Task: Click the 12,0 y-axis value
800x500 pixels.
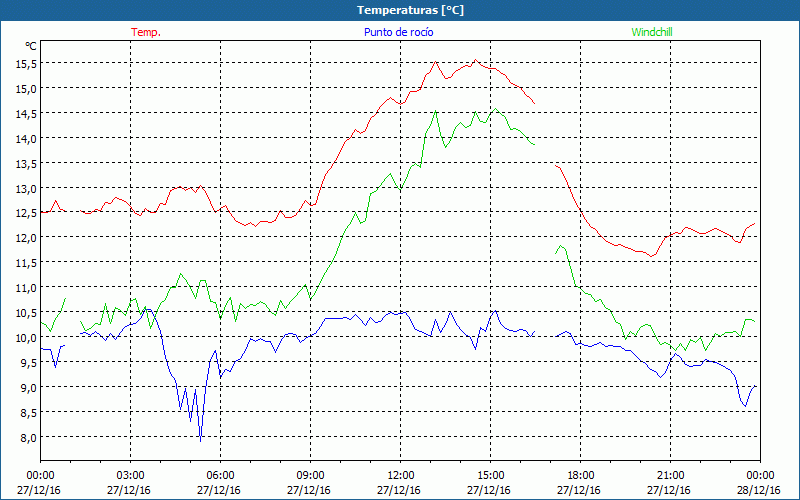Action: 27,238
